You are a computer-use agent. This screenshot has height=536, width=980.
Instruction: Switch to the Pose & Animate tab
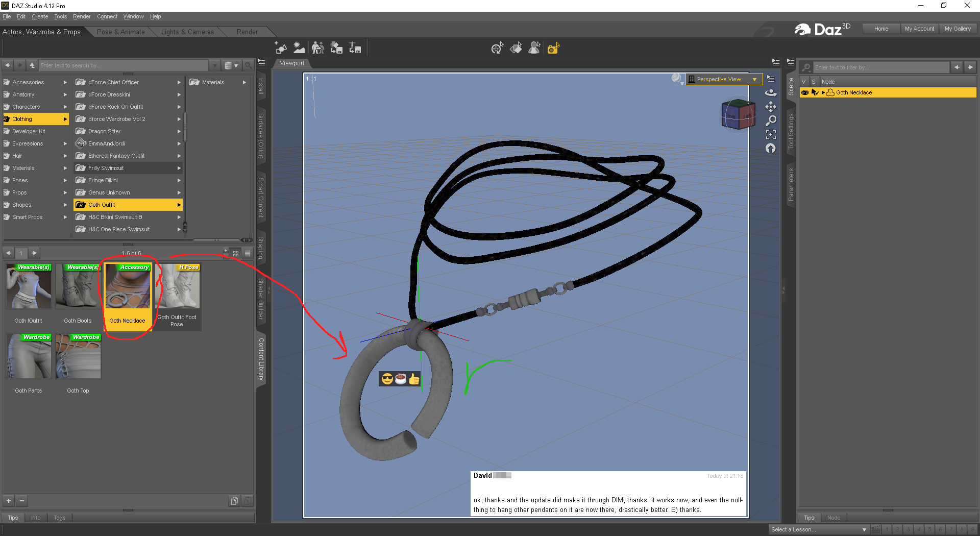pos(121,32)
